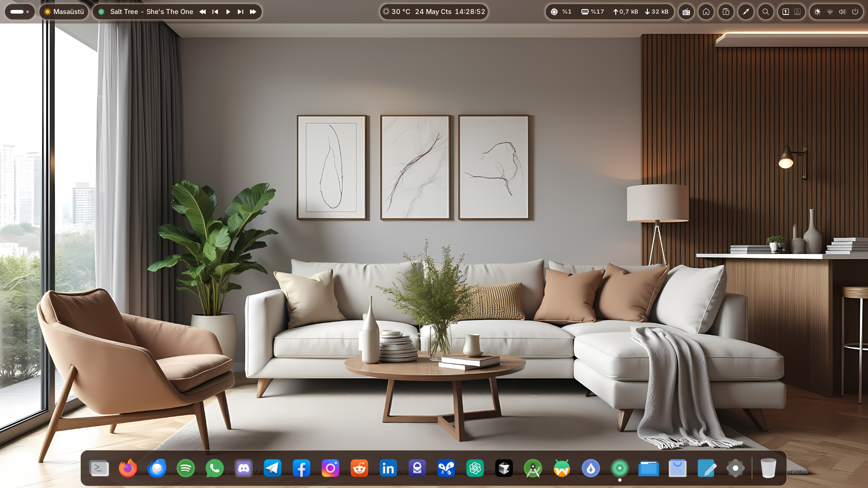Toggle the keyboard layout A indicator

(x=797, y=12)
